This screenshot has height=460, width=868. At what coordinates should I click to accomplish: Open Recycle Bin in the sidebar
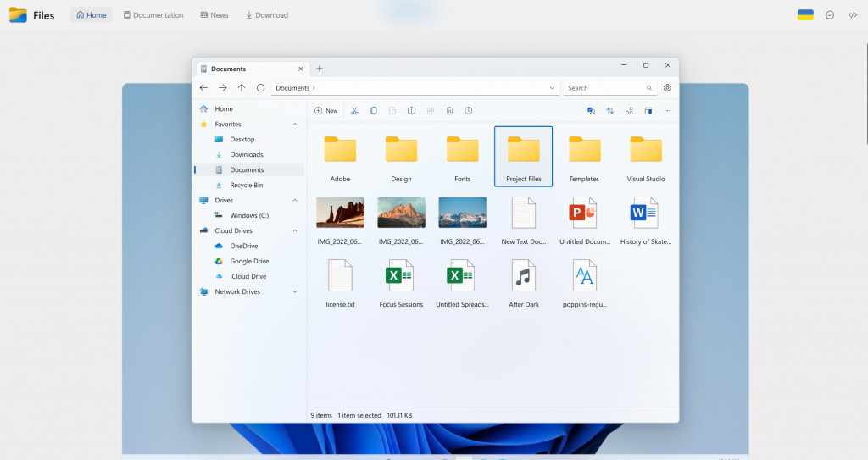(x=250, y=185)
